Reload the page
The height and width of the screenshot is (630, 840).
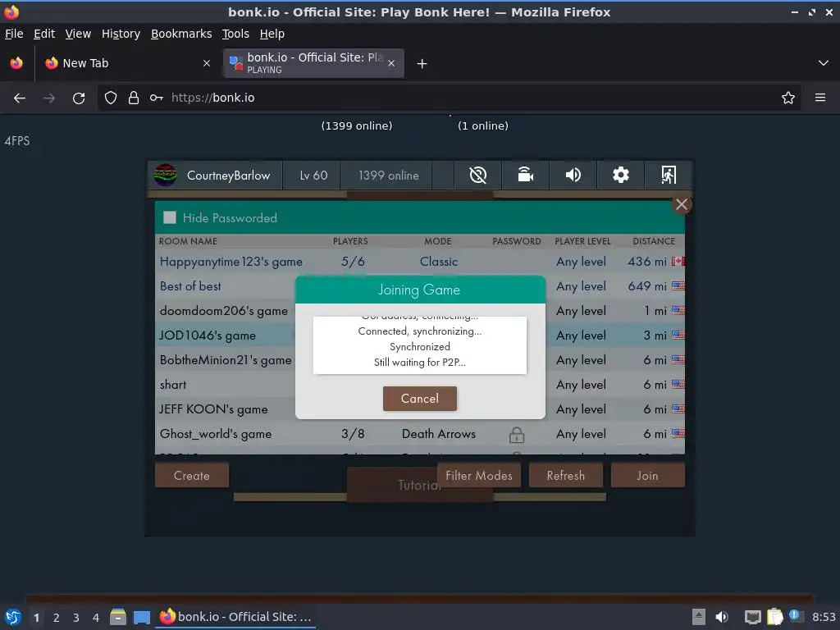pyautogui.click(x=79, y=98)
